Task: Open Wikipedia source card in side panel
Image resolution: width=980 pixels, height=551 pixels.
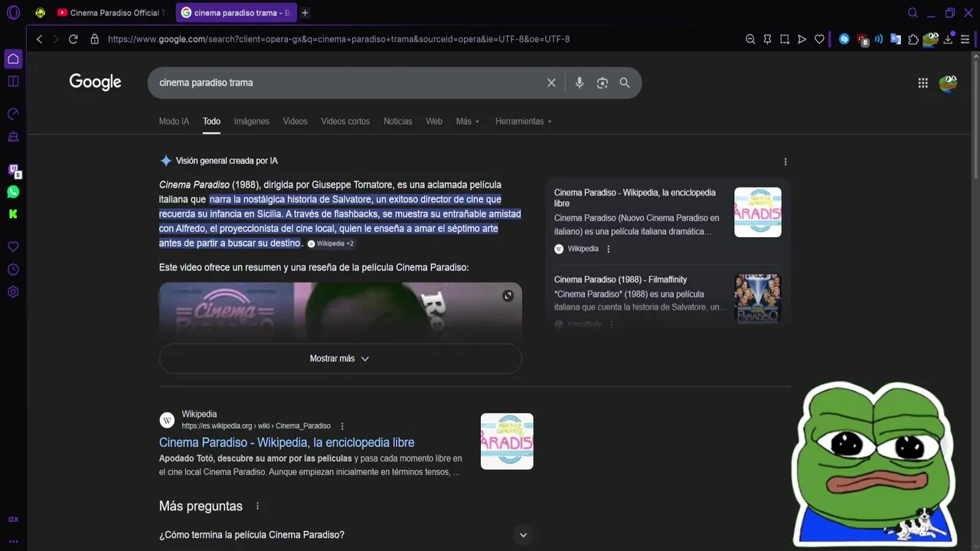Action: coord(668,222)
